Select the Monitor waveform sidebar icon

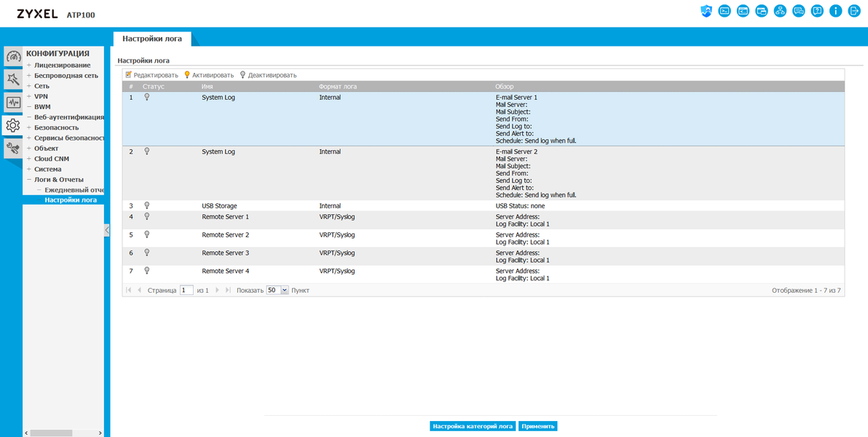coord(13,103)
